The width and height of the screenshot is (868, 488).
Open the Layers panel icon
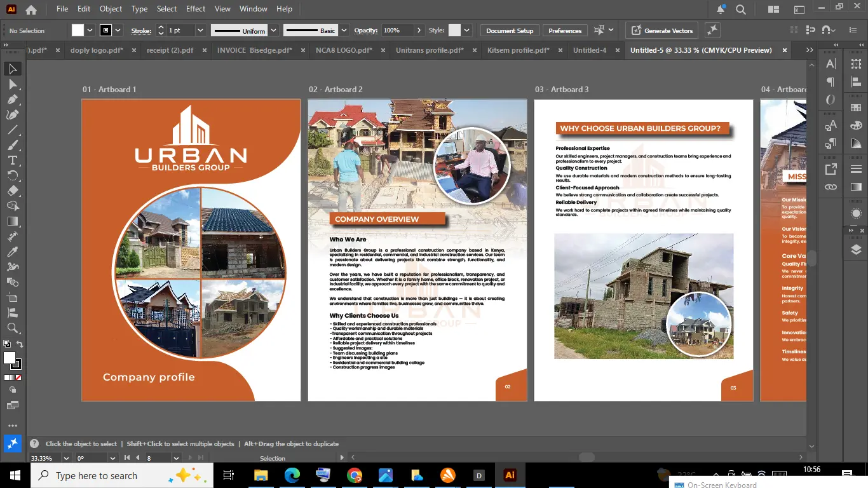pos(856,250)
